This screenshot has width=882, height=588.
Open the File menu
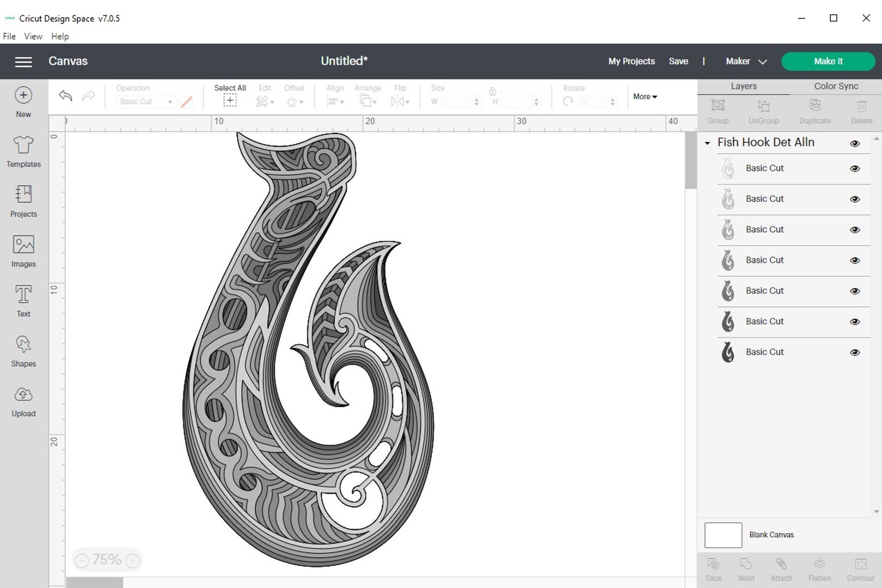(9, 36)
